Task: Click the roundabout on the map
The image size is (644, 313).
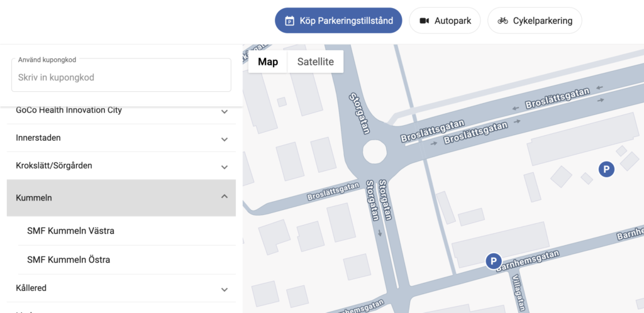Action: click(x=375, y=151)
